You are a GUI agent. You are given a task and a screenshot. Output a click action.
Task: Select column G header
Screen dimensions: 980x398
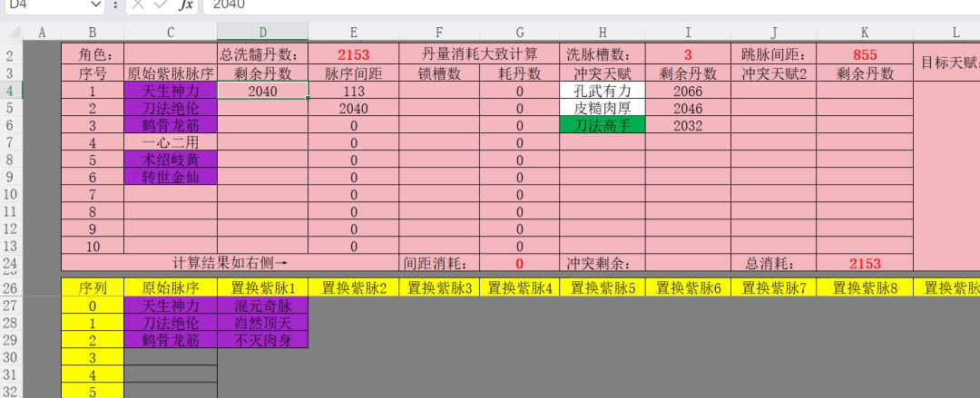coord(519,32)
